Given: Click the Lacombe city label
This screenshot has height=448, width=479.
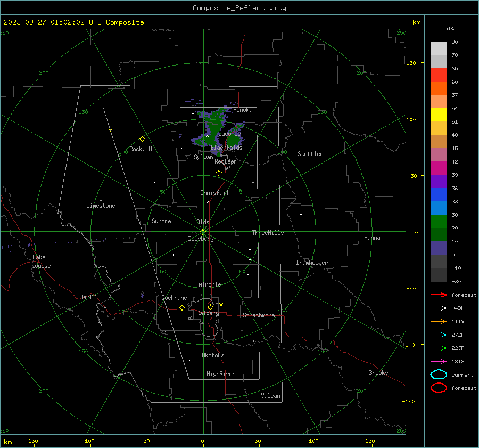Looking at the screenshot, I should pyautogui.click(x=229, y=134).
